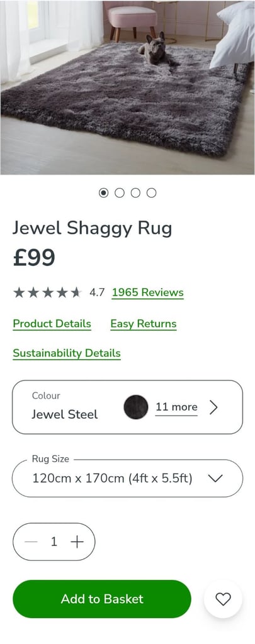Viewport: 255px width, 644px height.
Task: Click the star rating icons
Action: (x=48, y=292)
